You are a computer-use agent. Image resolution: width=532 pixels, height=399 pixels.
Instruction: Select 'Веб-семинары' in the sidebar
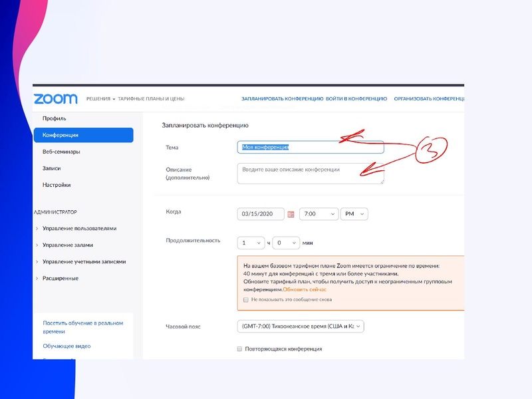click(61, 152)
